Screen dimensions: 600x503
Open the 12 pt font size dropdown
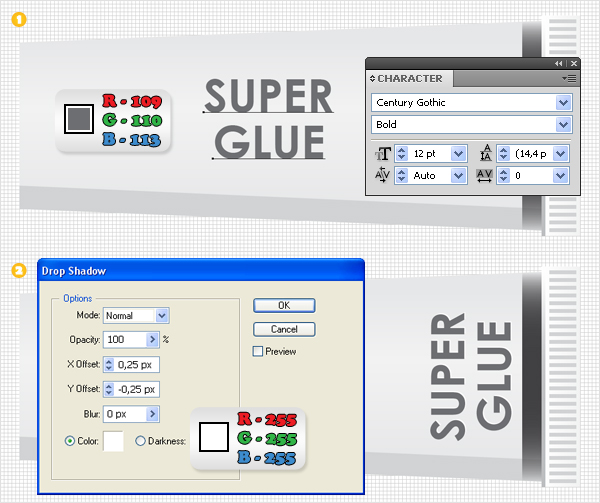click(x=458, y=154)
